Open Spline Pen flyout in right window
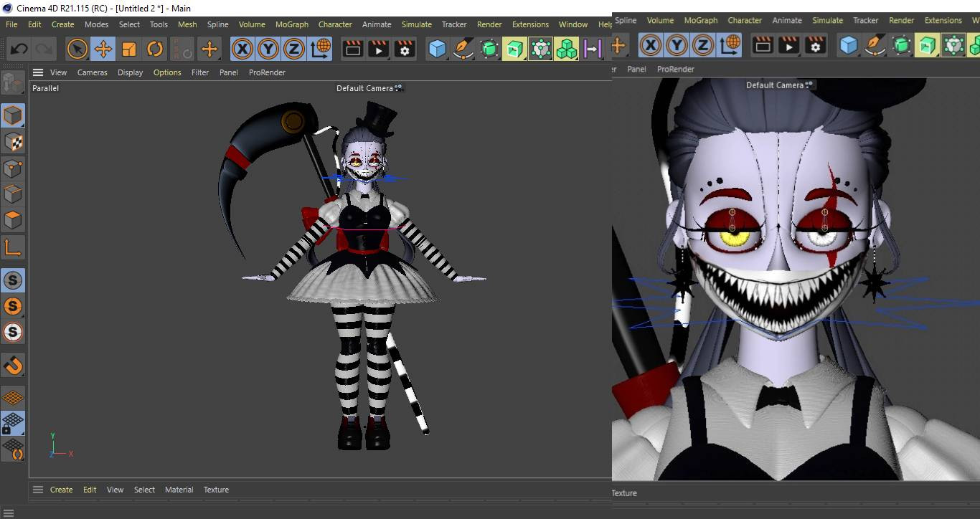980x519 pixels. pyautogui.click(x=875, y=46)
